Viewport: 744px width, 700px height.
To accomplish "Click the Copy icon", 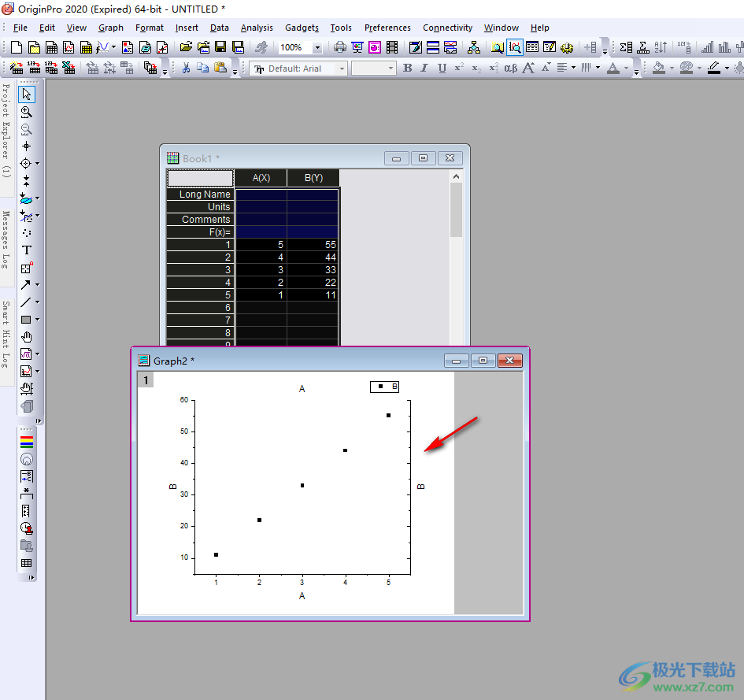I will coord(202,69).
